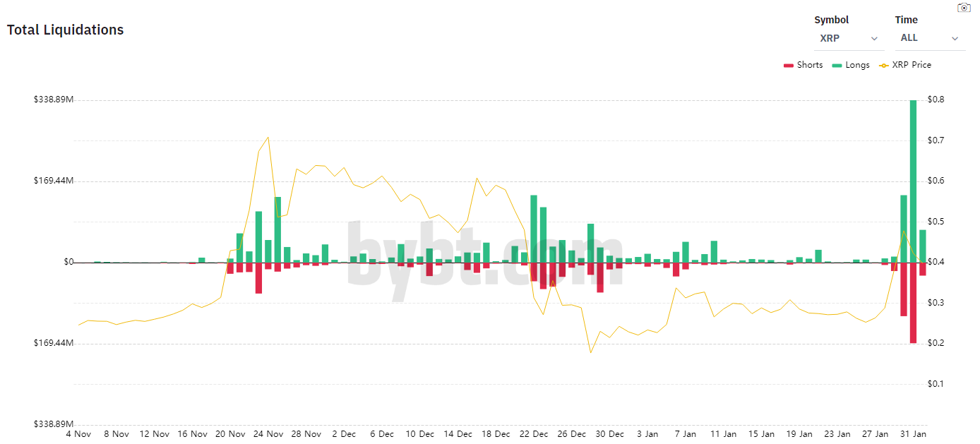This screenshot has width=980, height=444.
Task: Click the Total Liquidations title
Action: pyautogui.click(x=65, y=30)
